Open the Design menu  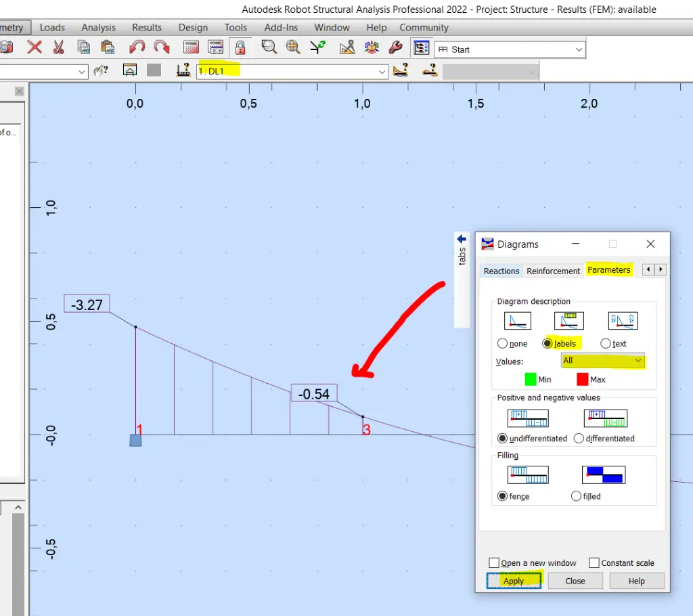[193, 28]
